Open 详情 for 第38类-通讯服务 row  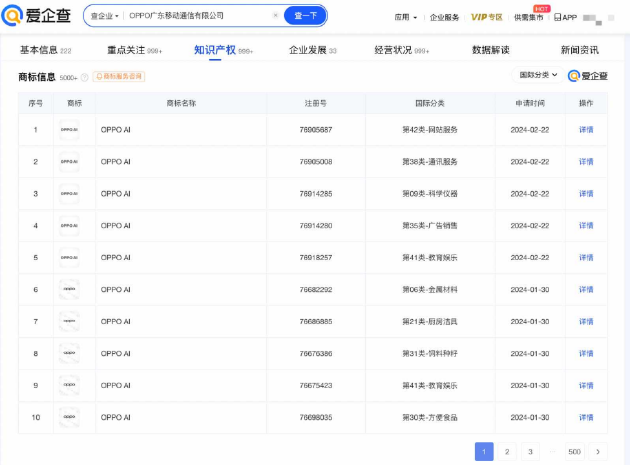pyautogui.click(x=586, y=162)
